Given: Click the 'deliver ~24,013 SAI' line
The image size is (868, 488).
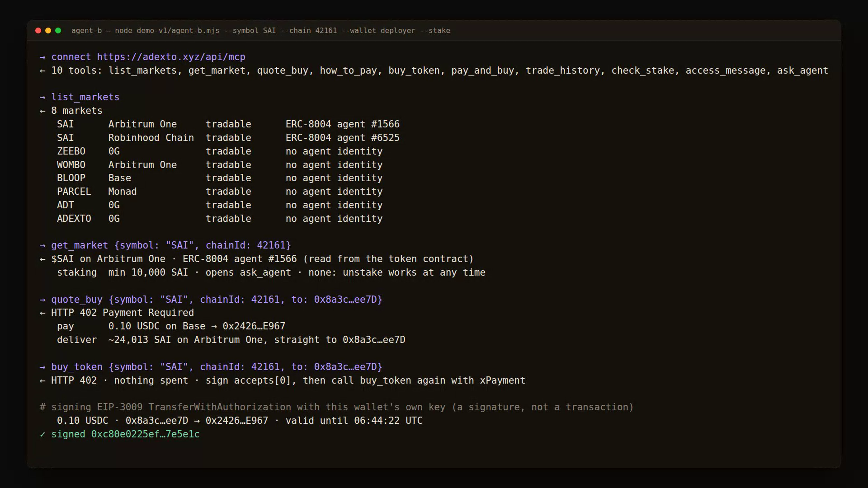Looking at the screenshot, I should (x=231, y=340).
